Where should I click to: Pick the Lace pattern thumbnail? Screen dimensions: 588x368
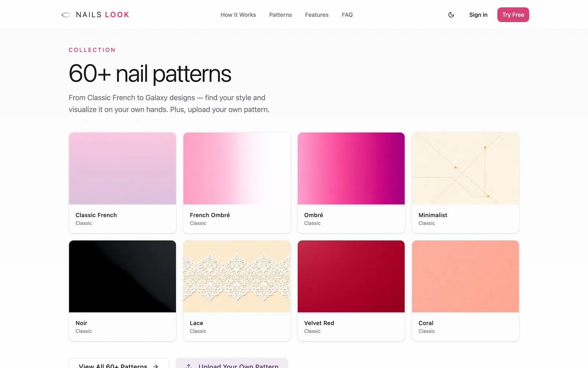(237, 276)
